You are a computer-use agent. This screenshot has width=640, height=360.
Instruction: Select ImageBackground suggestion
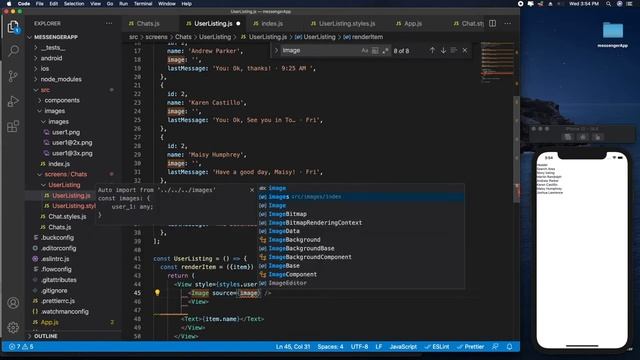tap(361, 240)
